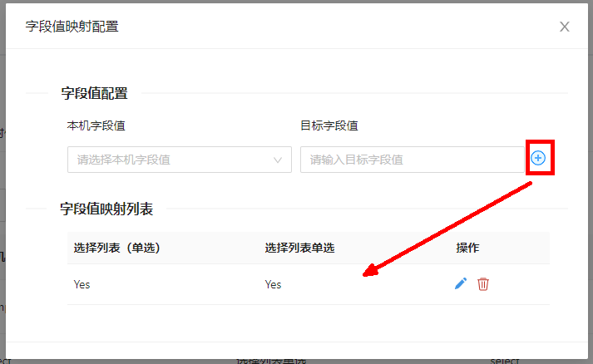This screenshot has width=593, height=364.
Task: Delete the Yes mapping with trash icon
Action: [483, 284]
